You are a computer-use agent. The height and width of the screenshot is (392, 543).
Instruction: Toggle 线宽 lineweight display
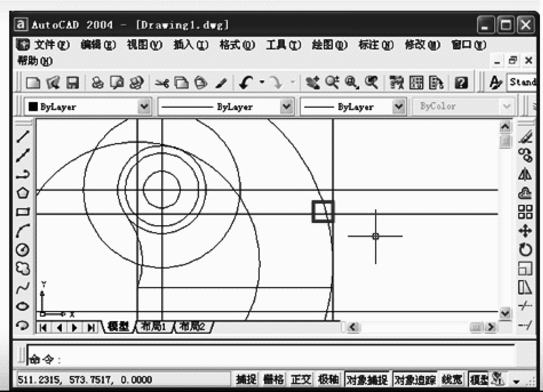[452, 379]
